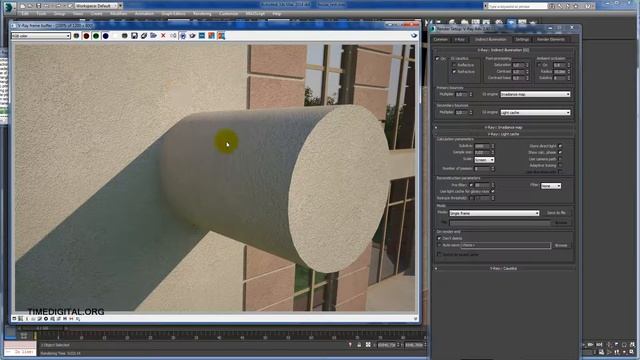The image size is (640, 360).
Task: Enable Auto save checkbox
Action: 439,245
